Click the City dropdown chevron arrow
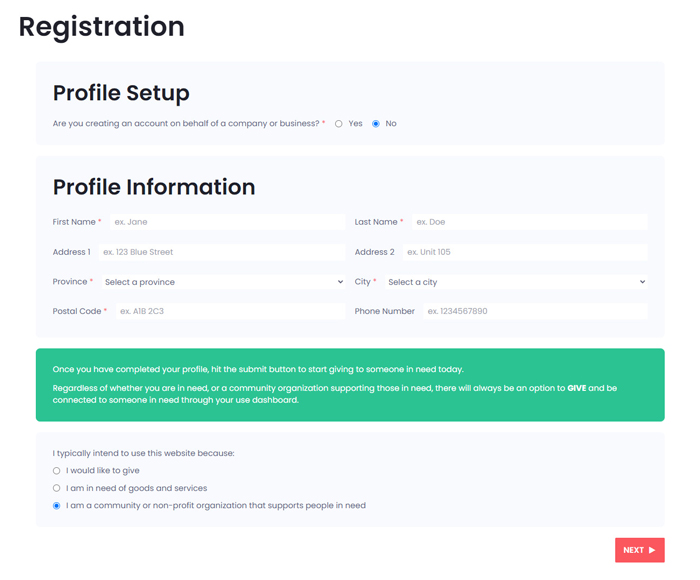Screen dimensions: 700x580 point(642,282)
